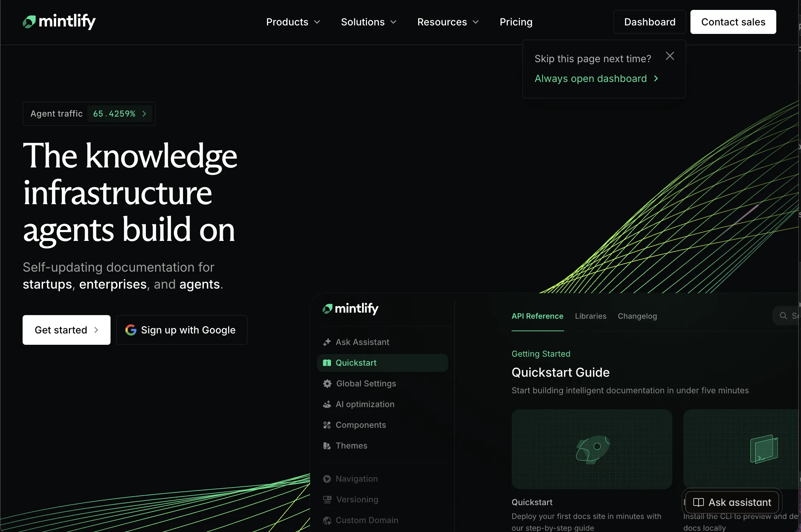Click the globe icon for Custom Domain
Viewport: 801px width, 532px height.
(x=327, y=520)
